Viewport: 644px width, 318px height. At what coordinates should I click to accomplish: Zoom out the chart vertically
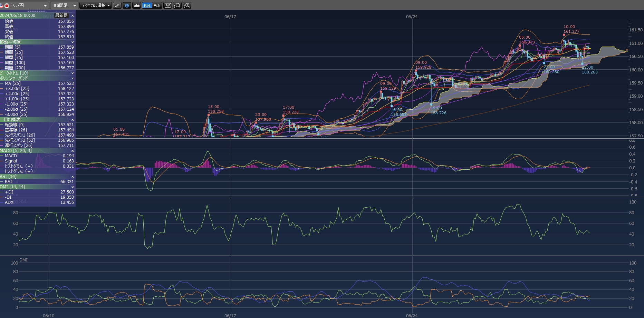click(177, 6)
